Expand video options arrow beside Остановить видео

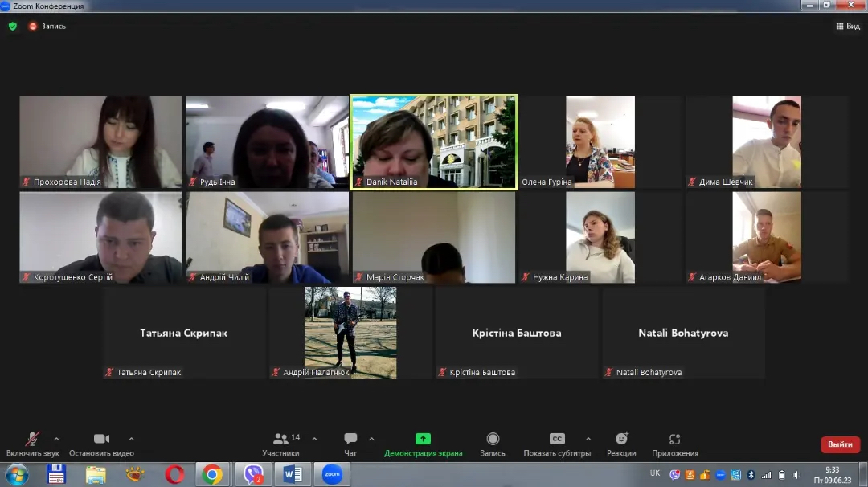[131, 439]
